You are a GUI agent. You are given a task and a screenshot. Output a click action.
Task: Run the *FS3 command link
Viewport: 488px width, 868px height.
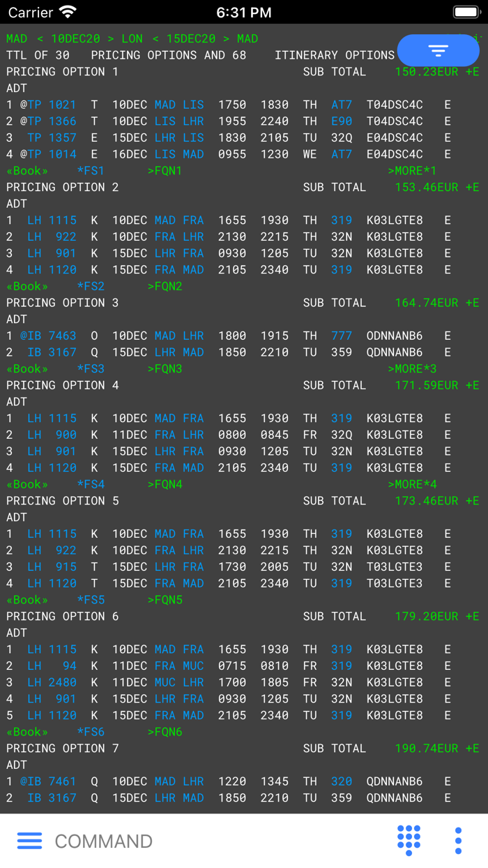click(91, 369)
